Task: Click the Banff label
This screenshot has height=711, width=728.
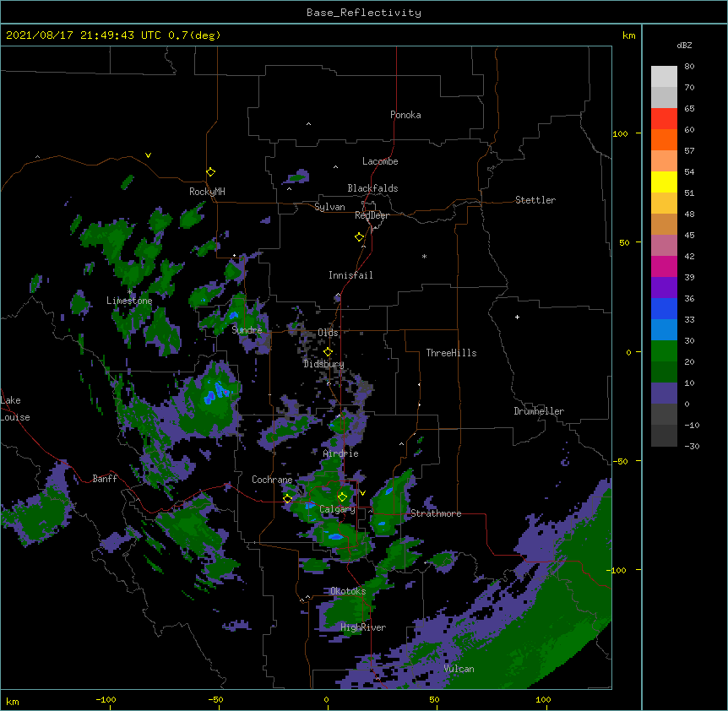Action: point(105,479)
